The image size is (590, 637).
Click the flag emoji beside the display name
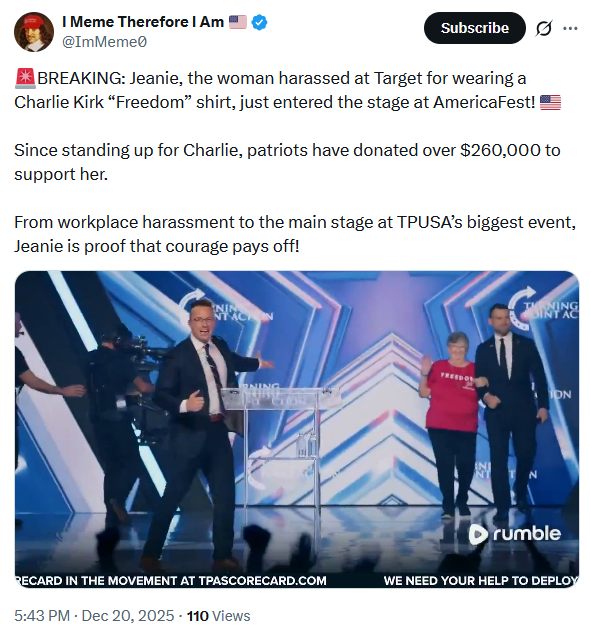(238, 22)
